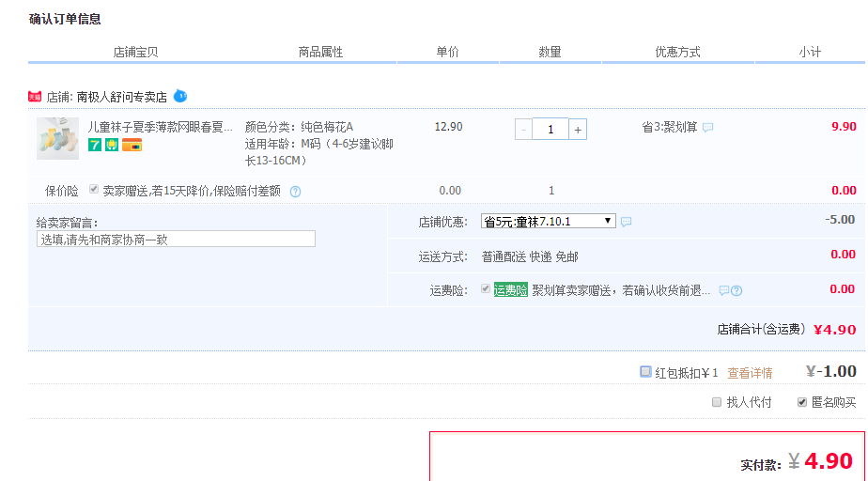868x481 pixels.
Task: Click the -5.00 shop discount amount
Action: (840, 220)
